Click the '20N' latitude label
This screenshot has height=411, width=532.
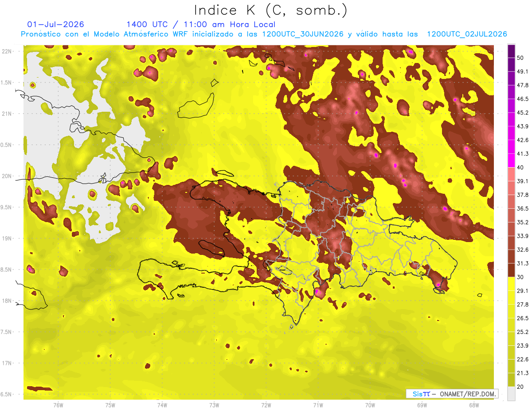pos(7,176)
